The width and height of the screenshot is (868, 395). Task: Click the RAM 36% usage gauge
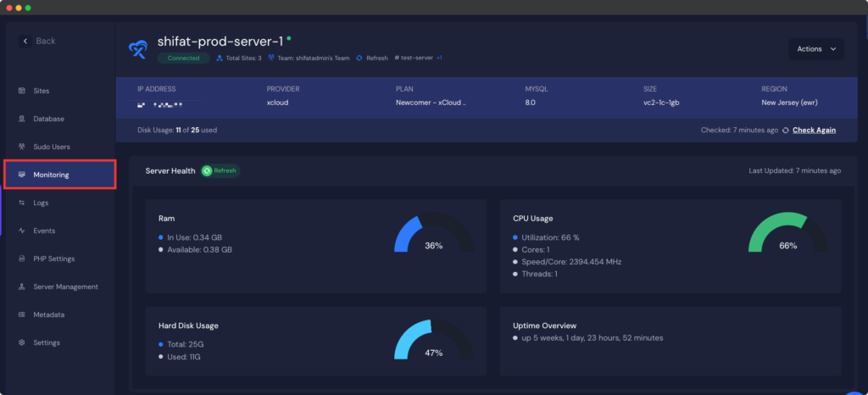(x=433, y=237)
